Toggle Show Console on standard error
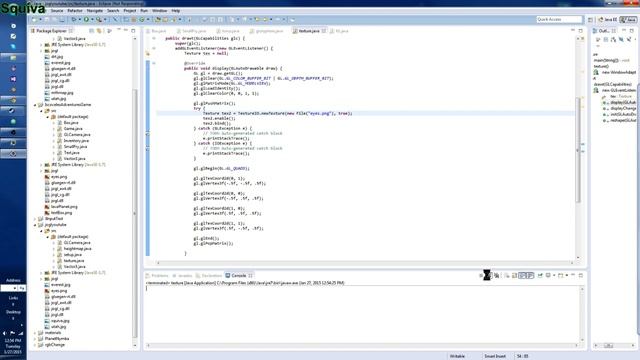The height and width of the screenshot is (360, 640). click(x=530, y=276)
